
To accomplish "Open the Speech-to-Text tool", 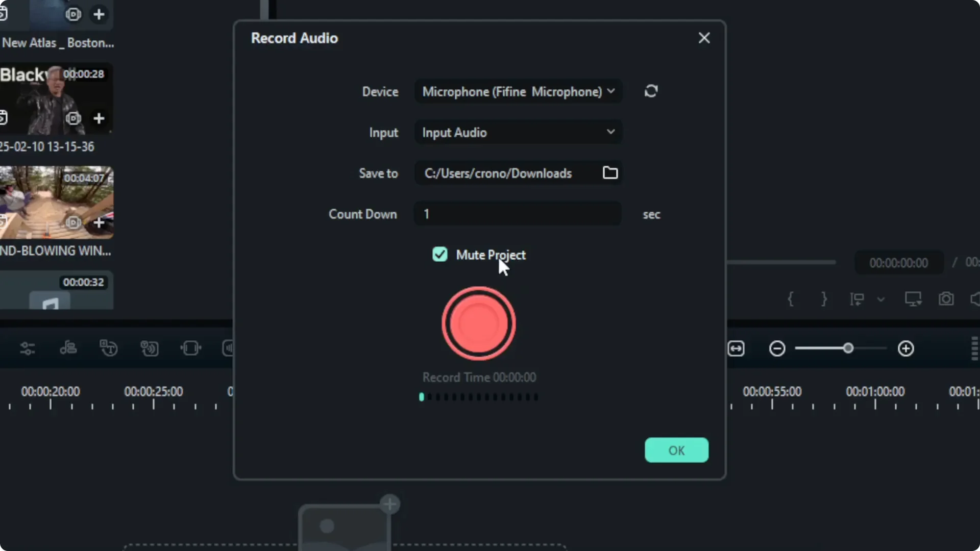I will [109, 348].
